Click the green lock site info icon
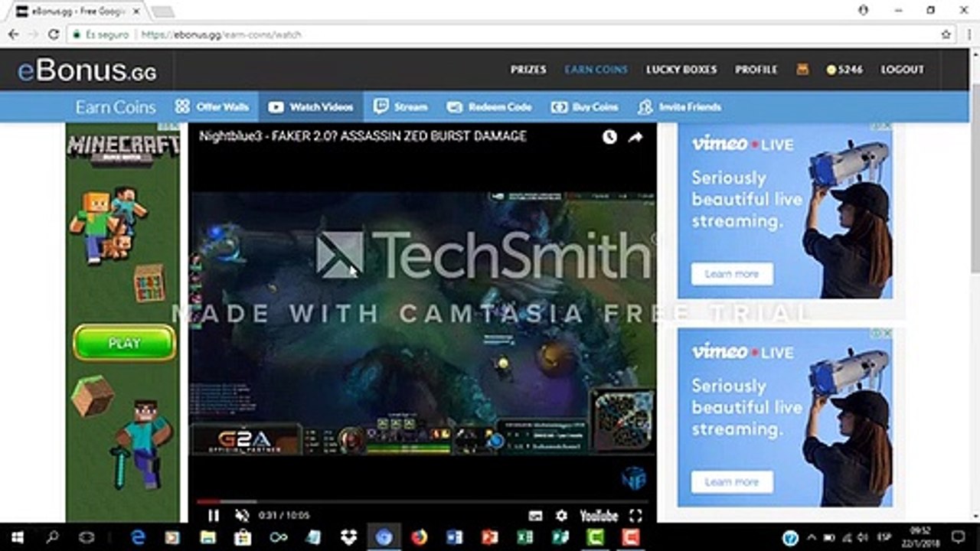 tap(77, 34)
